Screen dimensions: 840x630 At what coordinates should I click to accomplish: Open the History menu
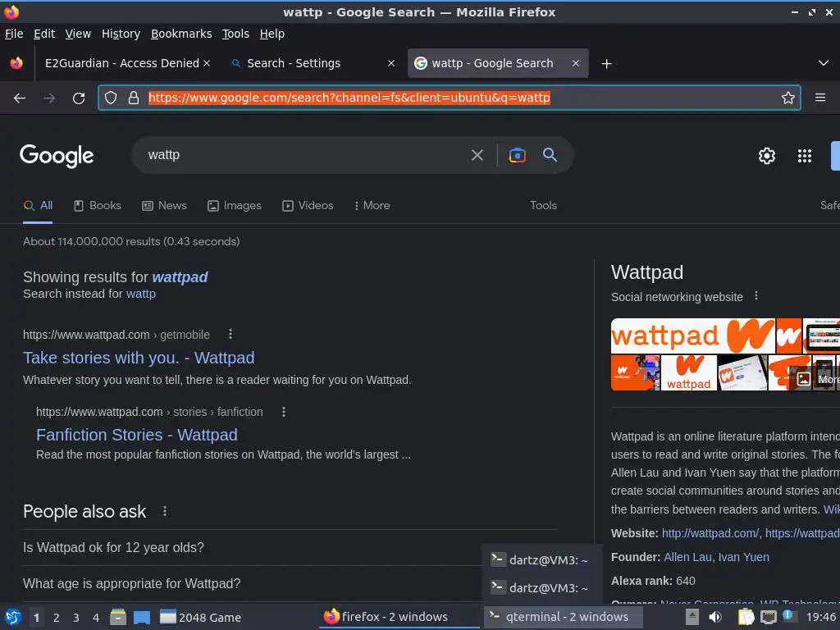(x=121, y=34)
